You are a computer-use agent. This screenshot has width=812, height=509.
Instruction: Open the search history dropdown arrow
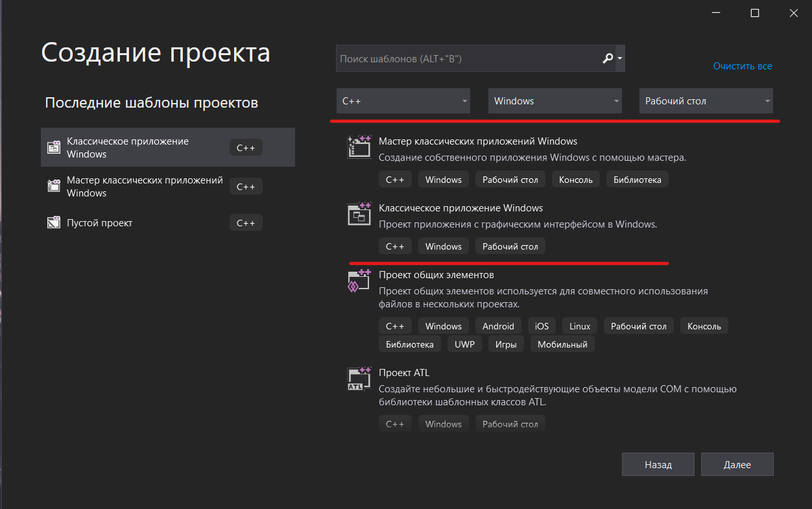[x=620, y=58]
